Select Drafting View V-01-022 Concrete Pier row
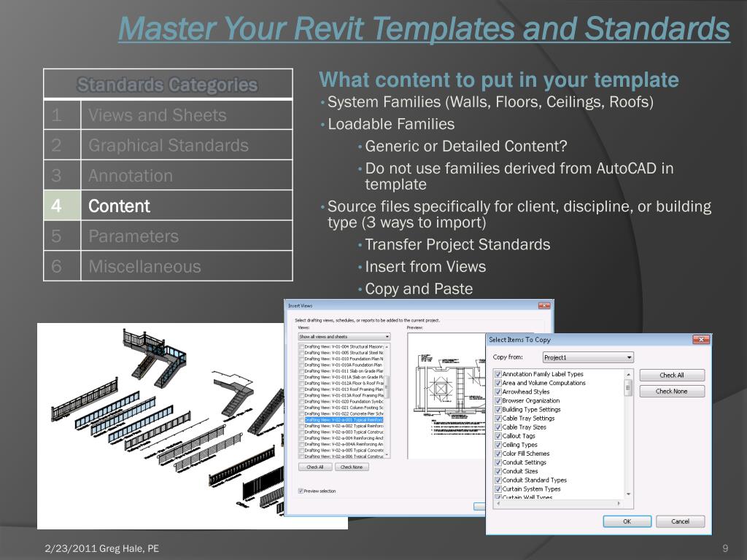This screenshot has width=747, height=560. 341,414
